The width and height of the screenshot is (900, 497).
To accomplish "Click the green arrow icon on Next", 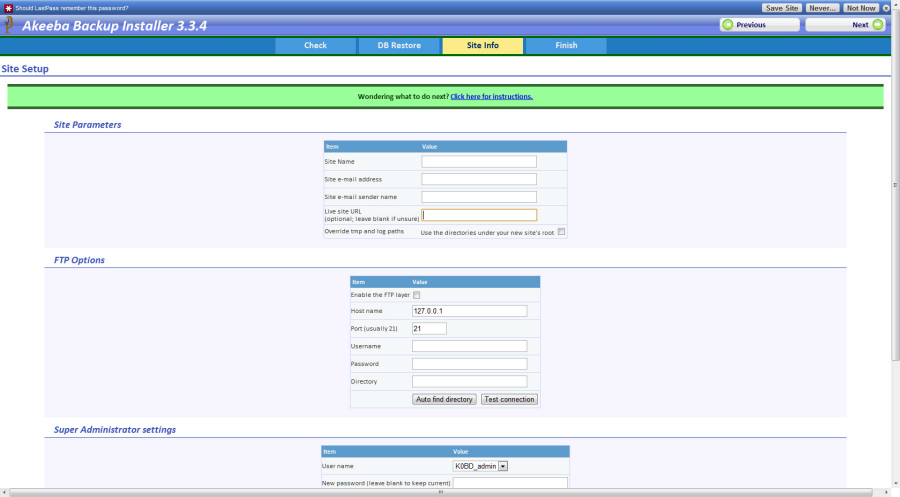I will [x=878, y=25].
